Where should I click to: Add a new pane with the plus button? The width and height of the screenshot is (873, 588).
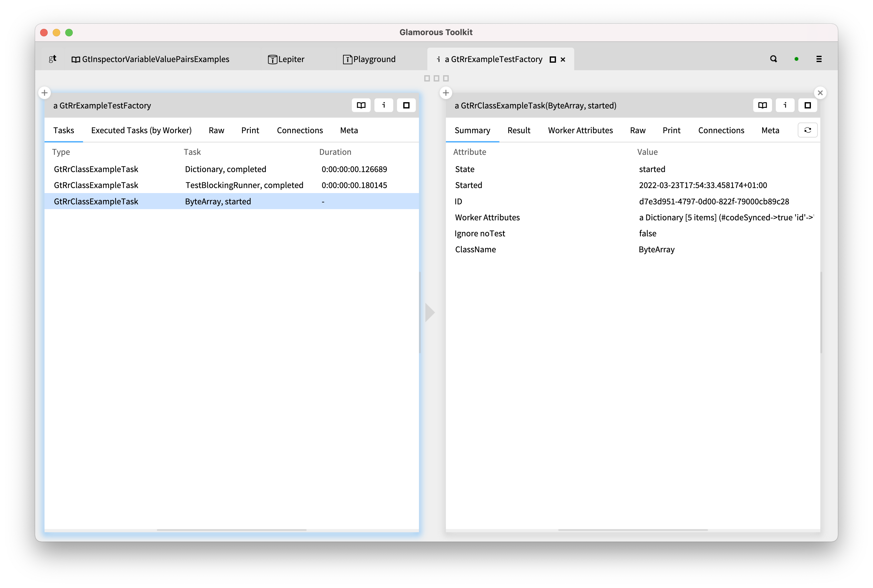[44, 93]
